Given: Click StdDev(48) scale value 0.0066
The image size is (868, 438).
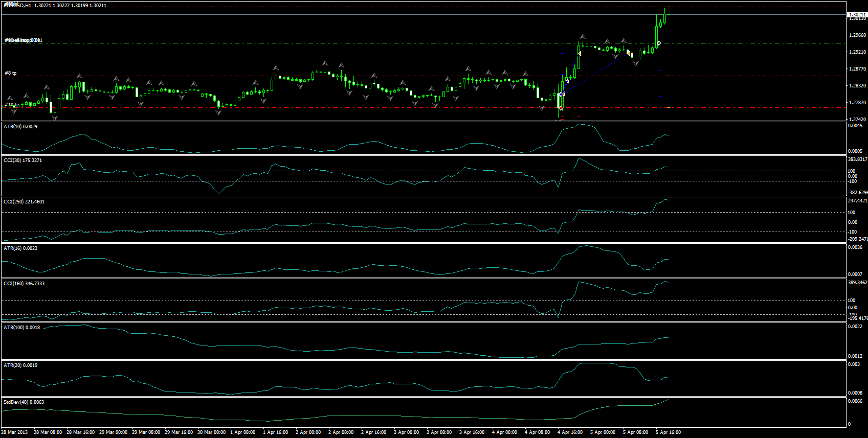Looking at the screenshot, I should 855,401.
